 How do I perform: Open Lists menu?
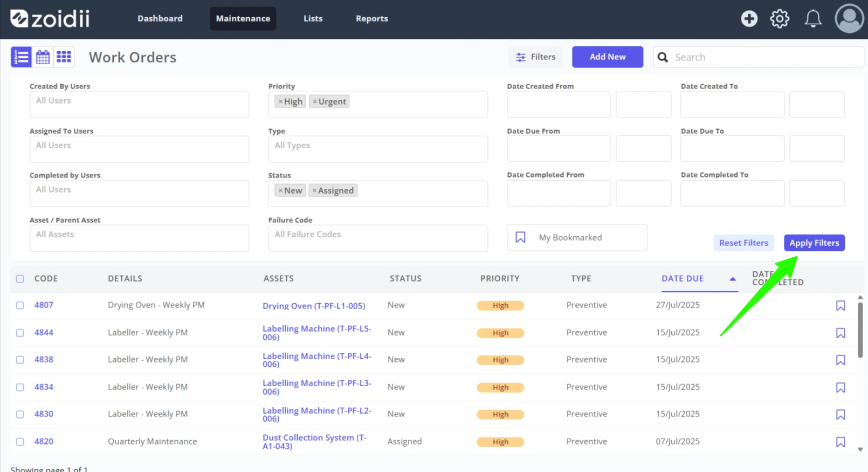(313, 18)
